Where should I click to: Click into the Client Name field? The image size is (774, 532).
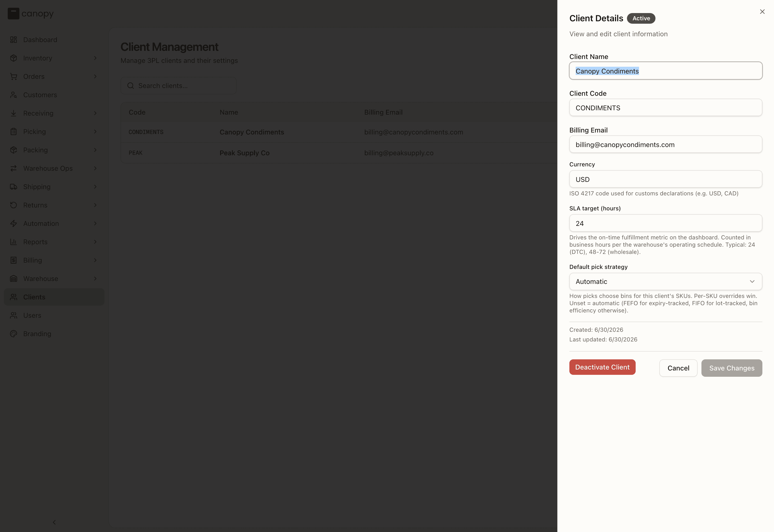[x=665, y=71]
